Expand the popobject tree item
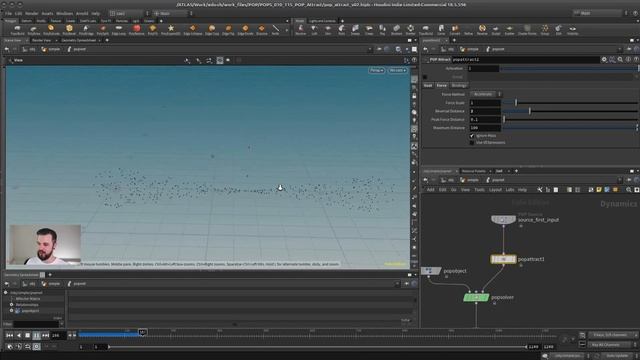 [x=12, y=311]
